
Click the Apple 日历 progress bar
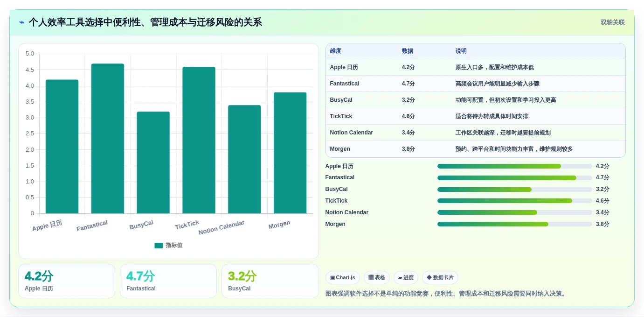point(515,166)
